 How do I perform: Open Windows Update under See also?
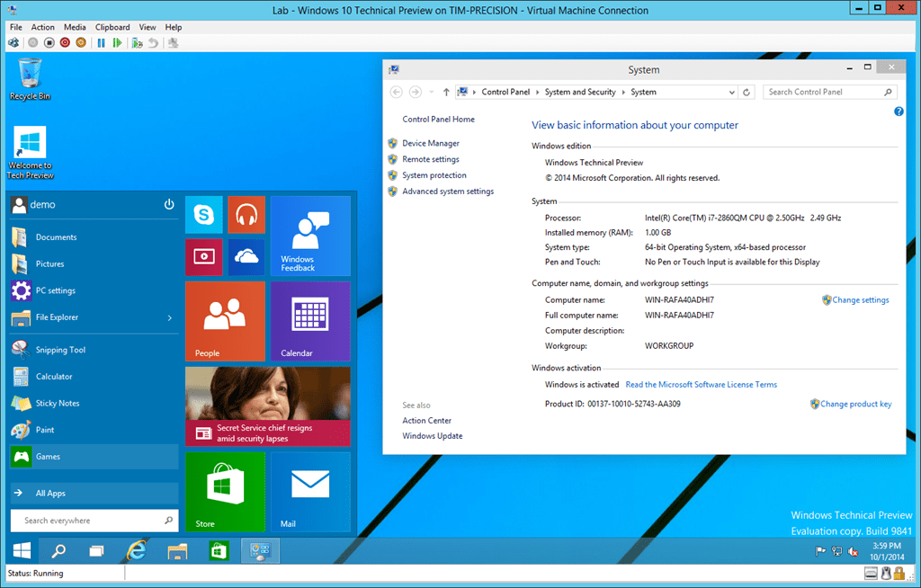(x=433, y=436)
